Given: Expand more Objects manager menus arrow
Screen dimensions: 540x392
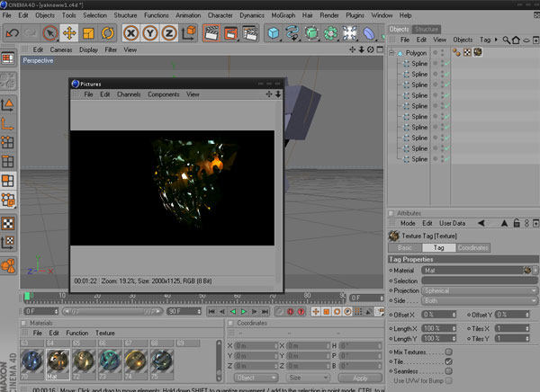Looking at the screenshot, I should tap(496, 40).
